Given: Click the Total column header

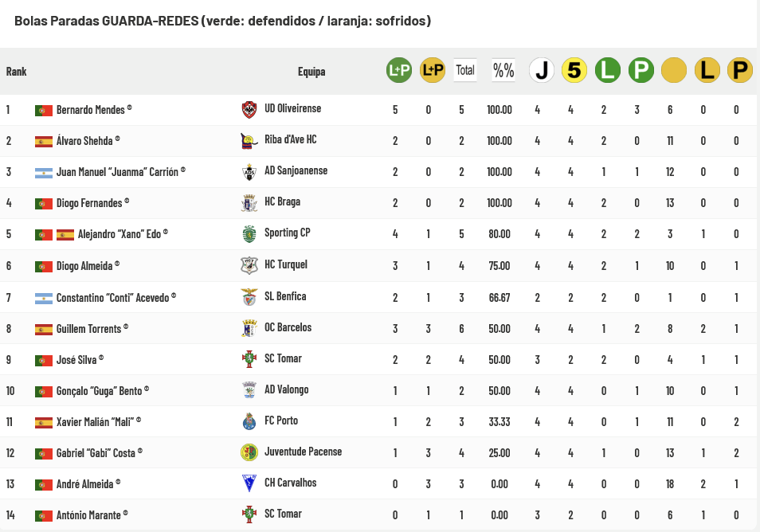Looking at the screenshot, I should coord(465,70).
